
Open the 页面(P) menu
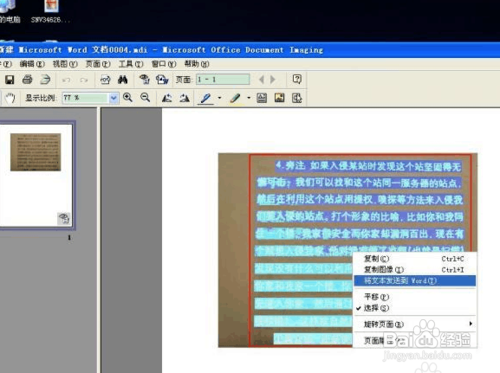[x=98, y=64]
